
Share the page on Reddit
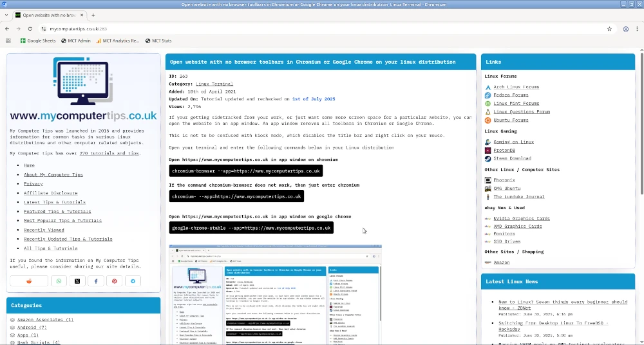click(x=29, y=281)
